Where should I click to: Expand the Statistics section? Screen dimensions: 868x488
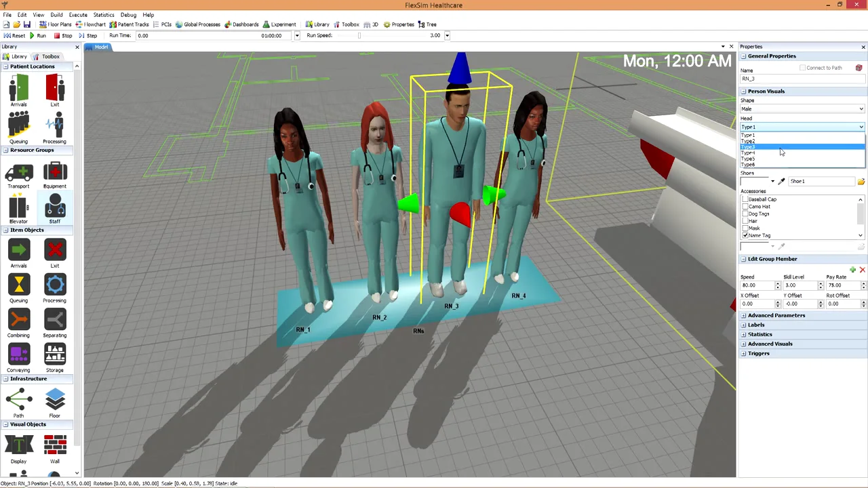744,334
